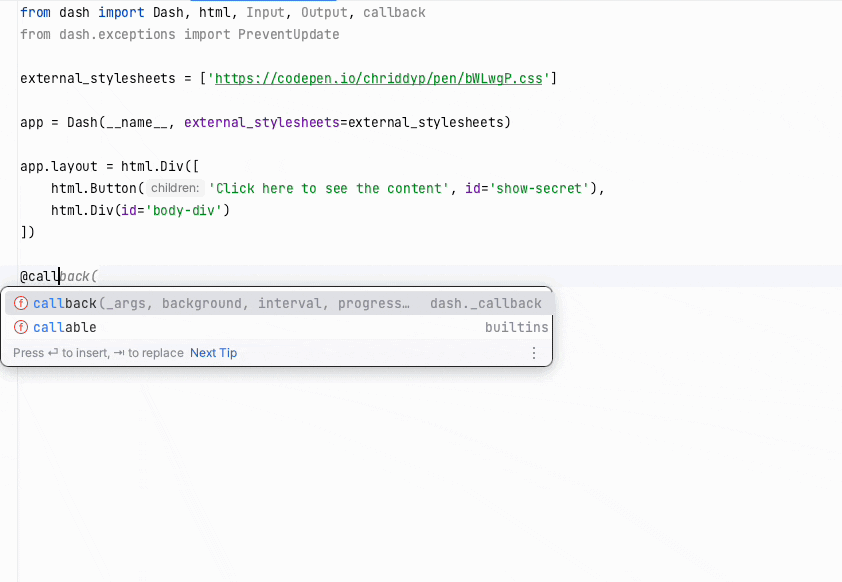Click the html.Button call
This screenshot has width=842, height=582.
point(94,188)
